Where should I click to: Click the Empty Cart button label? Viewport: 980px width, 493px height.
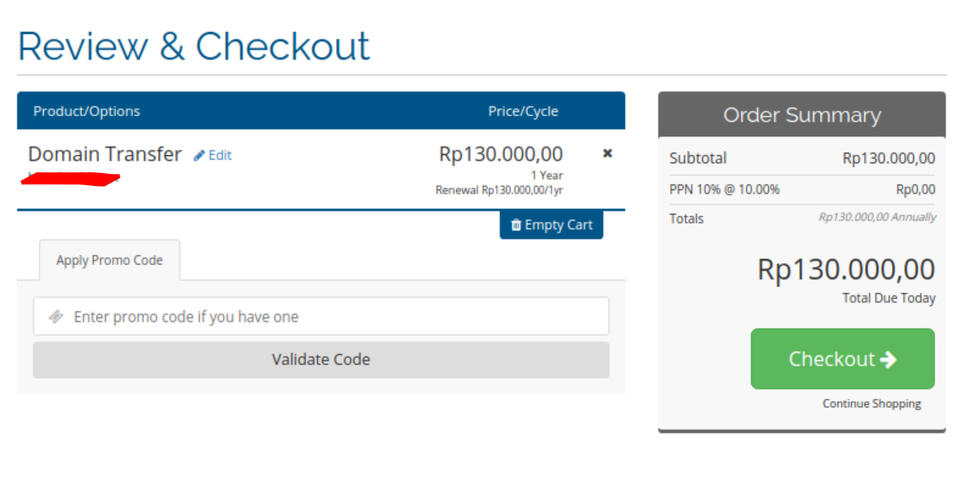(558, 225)
